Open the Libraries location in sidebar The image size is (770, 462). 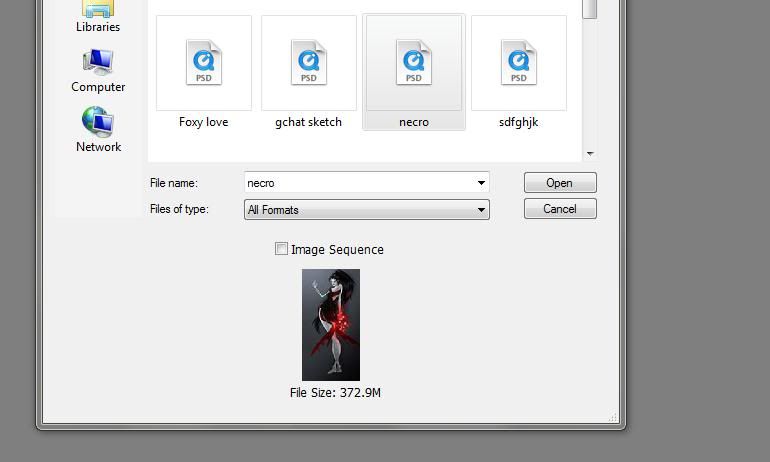point(98,16)
